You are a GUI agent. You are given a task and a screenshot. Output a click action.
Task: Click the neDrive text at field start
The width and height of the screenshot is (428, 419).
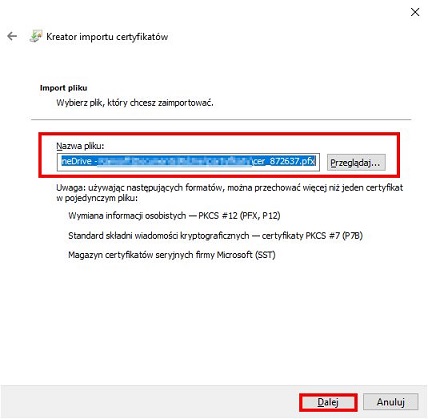tap(76, 161)
